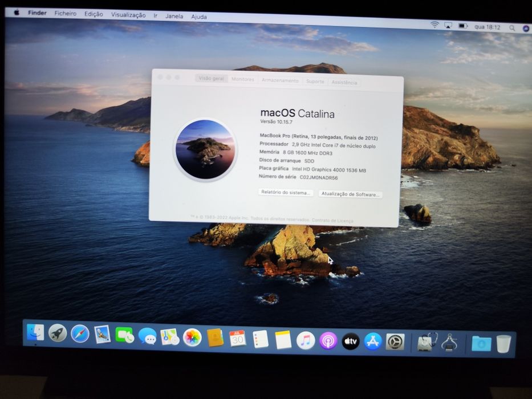Open FaceTime in the Dock
Screen dimensions: 532x399
124,335
